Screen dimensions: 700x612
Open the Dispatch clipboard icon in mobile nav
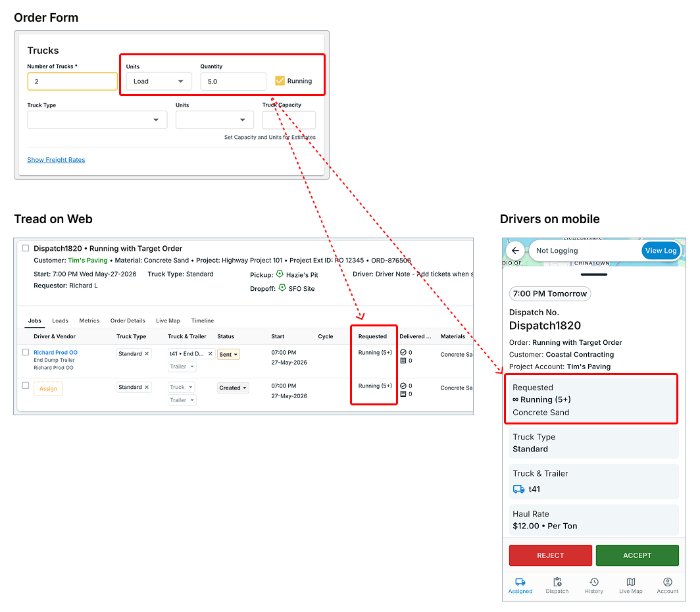click(x=557, y=582)
